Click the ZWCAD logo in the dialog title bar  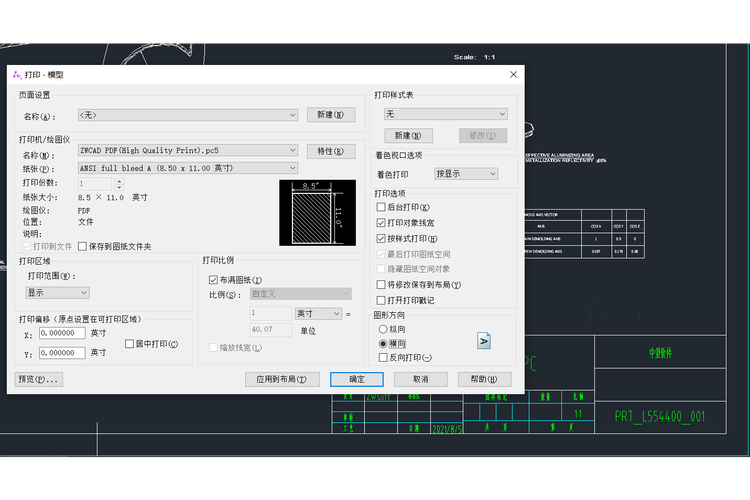coord(16,74)
